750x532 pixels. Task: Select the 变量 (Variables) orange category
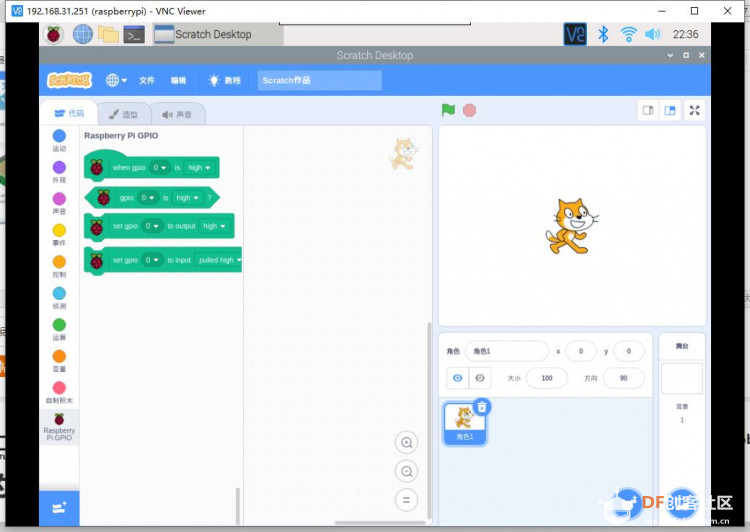[x=59, y=361]
